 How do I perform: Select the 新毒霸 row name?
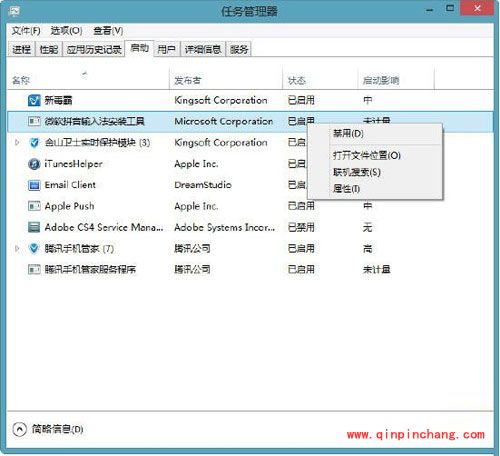pos(58,100)
